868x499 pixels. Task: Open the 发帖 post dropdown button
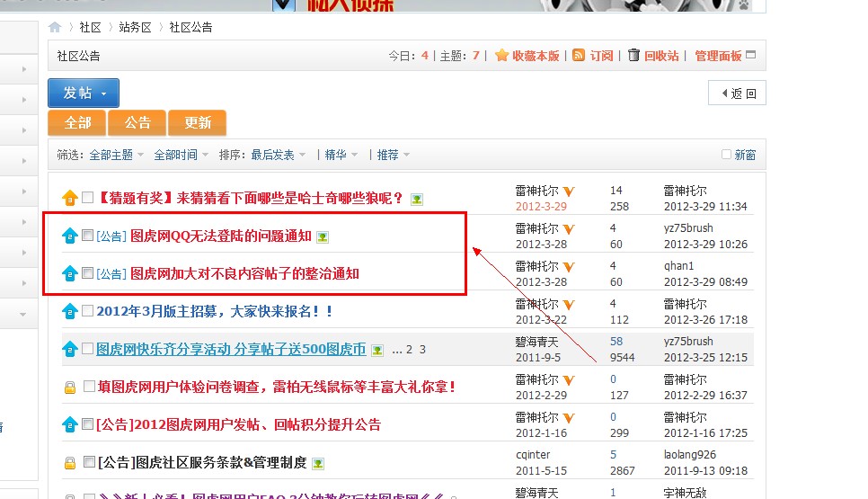tap(84, 93)
